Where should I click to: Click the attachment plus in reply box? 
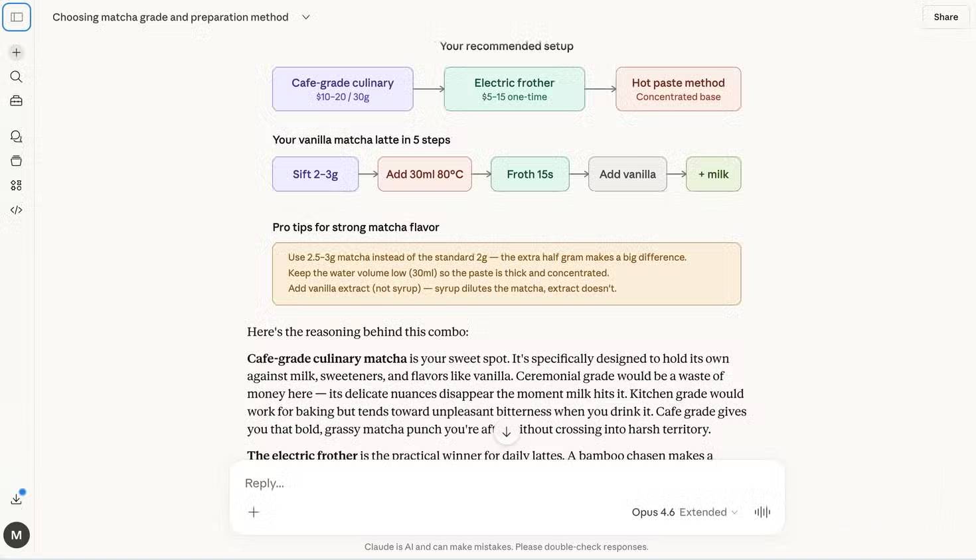pyautogui.click(x=254, y=512)
